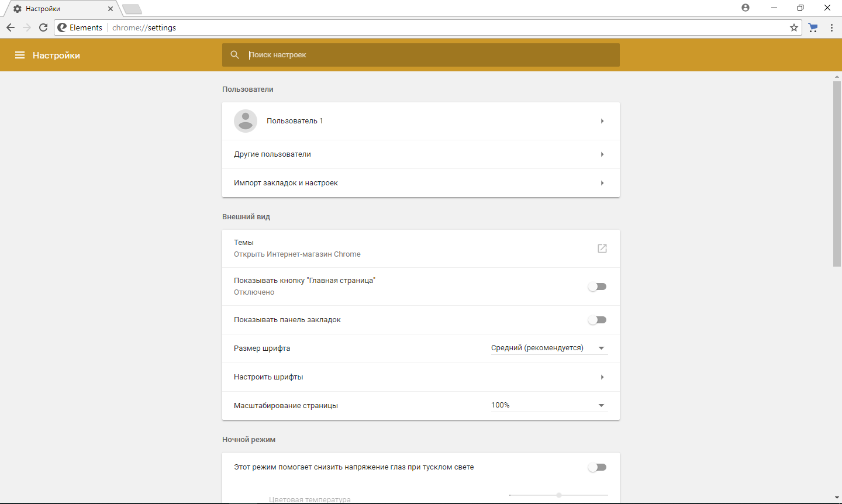Reload the current page
The width and height of the screenshot is (842, 504).
[x=43, y=27]
